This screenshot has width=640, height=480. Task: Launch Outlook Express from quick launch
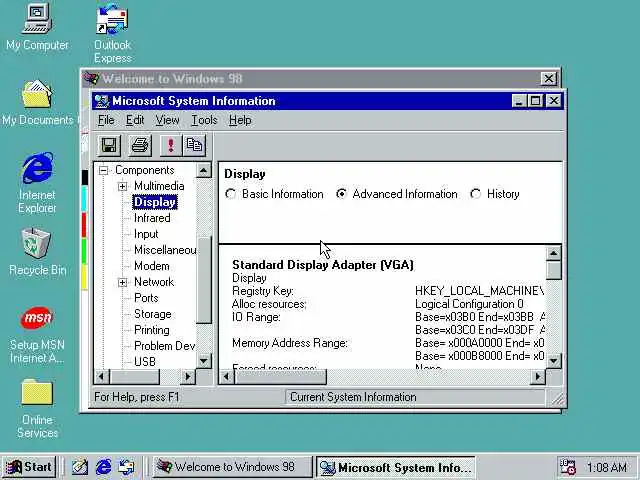click(x=127, y=467)
